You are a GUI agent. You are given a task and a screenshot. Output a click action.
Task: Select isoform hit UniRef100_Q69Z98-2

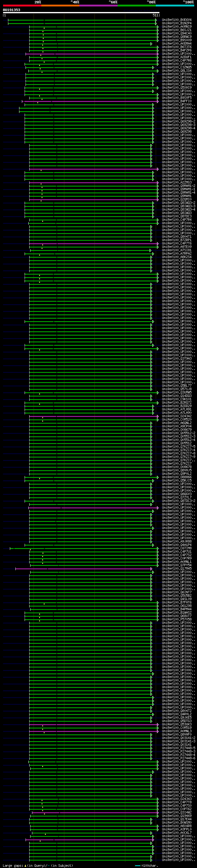179,121
